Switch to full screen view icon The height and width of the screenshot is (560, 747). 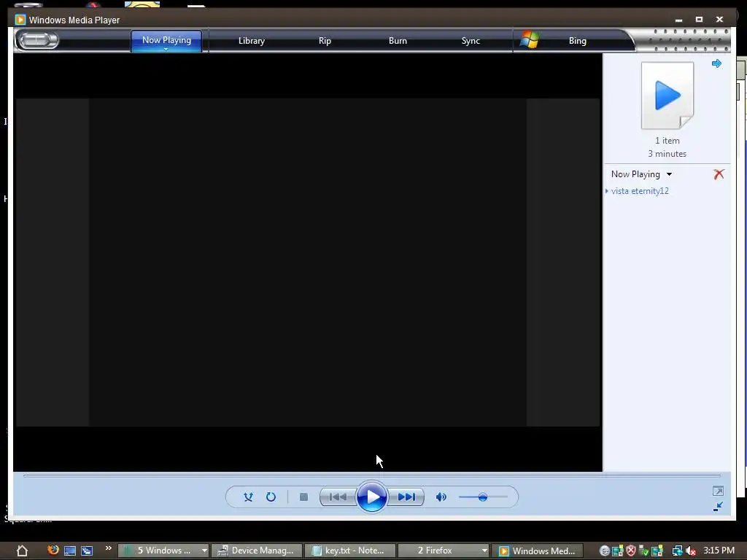coord(718,491)
